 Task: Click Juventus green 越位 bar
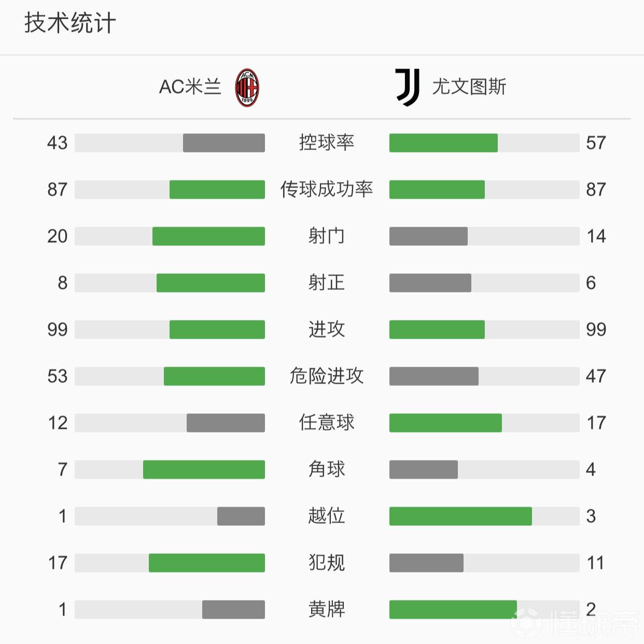pyautogui.click(x=460, y=516)
